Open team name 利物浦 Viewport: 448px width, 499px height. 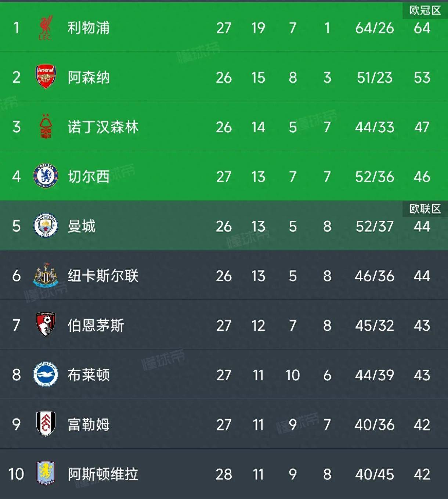(88, 28)
